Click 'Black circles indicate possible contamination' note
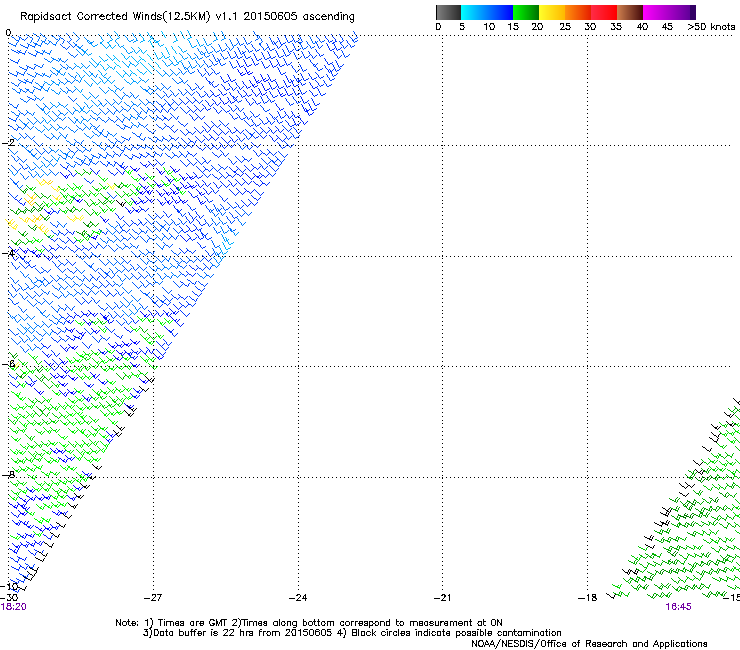This screenshot has height=650, width=740. [x=456, y=633]
